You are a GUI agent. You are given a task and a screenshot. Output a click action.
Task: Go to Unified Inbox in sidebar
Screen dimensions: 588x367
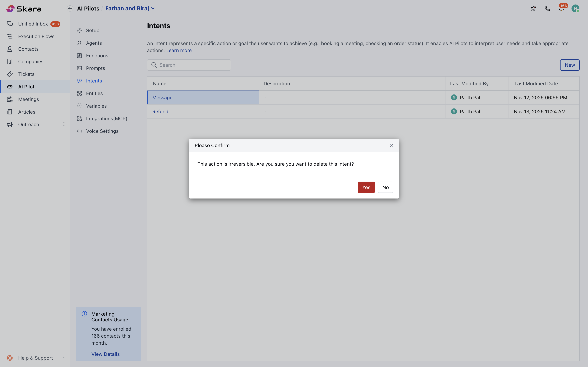point(33,24)
